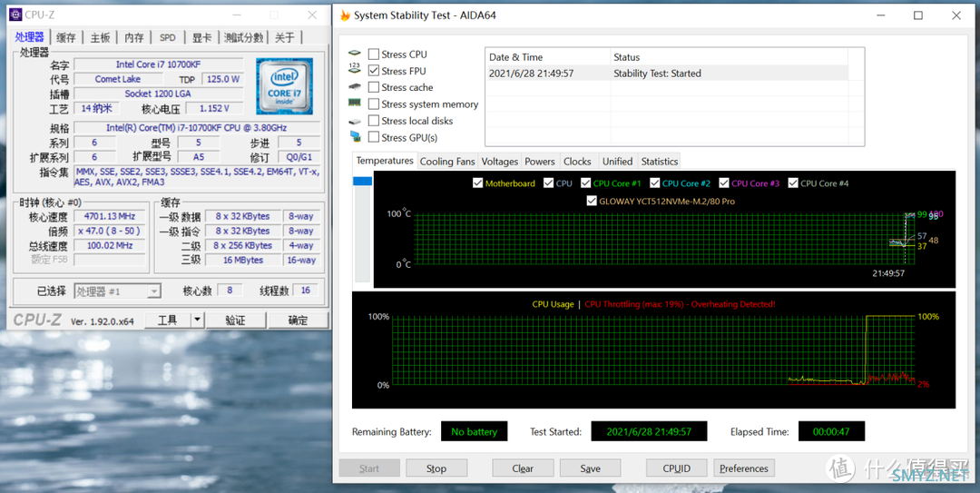The width and height of the screenshot is (980, 493).
Task: Switch to the Unified tab
Action: click(617, 162)
